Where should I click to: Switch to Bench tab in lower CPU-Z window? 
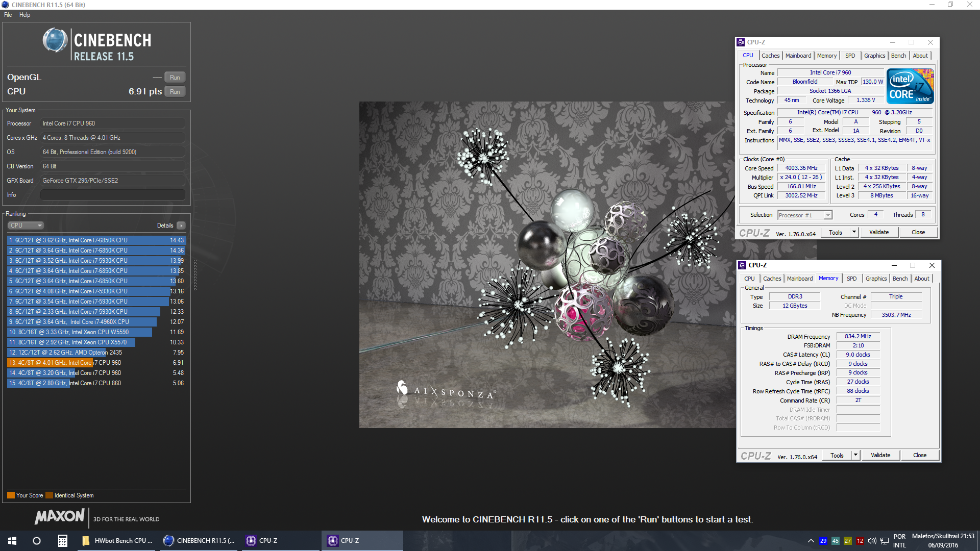click(900, 279)
